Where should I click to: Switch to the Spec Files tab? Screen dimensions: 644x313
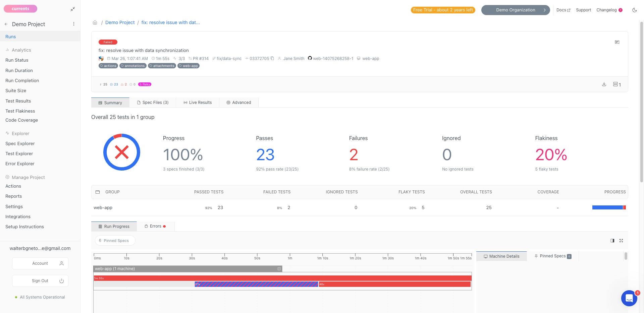(153, 103)
